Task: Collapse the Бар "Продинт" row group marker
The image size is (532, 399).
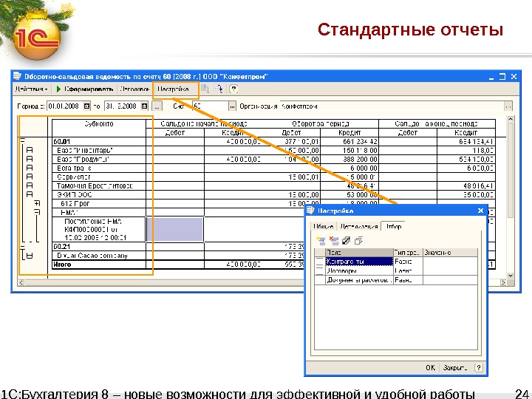Action: [x=30, y=159]
